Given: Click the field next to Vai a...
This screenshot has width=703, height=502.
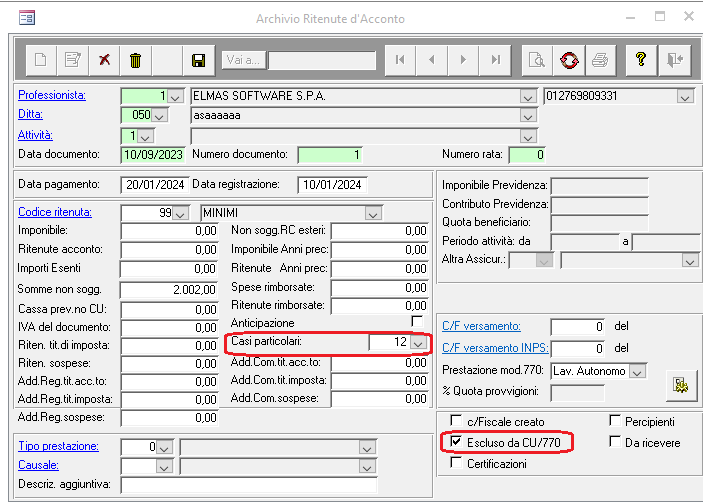Looking at the screenshot, I should pos(322,60).
